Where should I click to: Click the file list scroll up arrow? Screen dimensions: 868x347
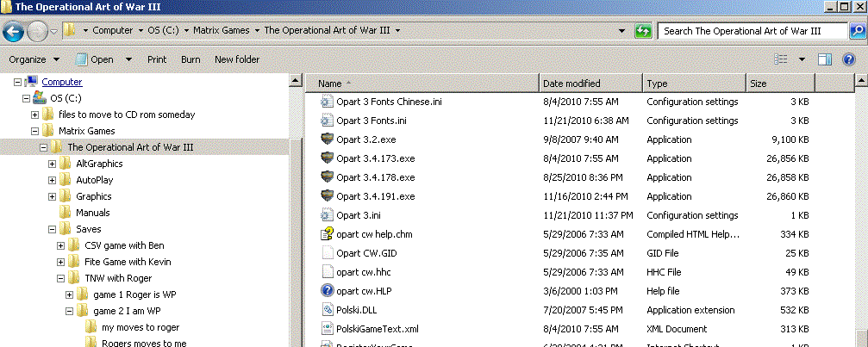tap(861, 82)
